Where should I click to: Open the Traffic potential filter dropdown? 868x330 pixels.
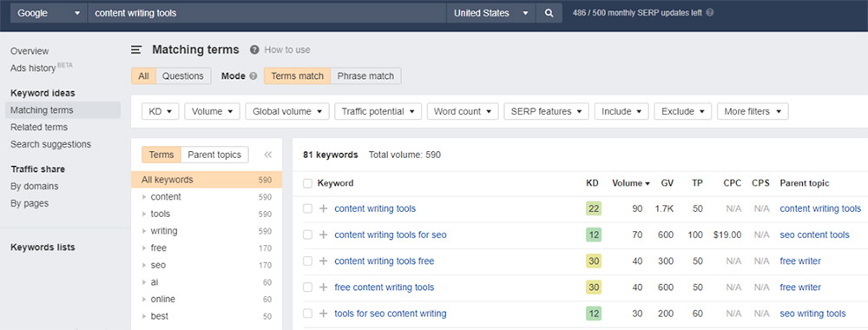[x=378, y=111]
